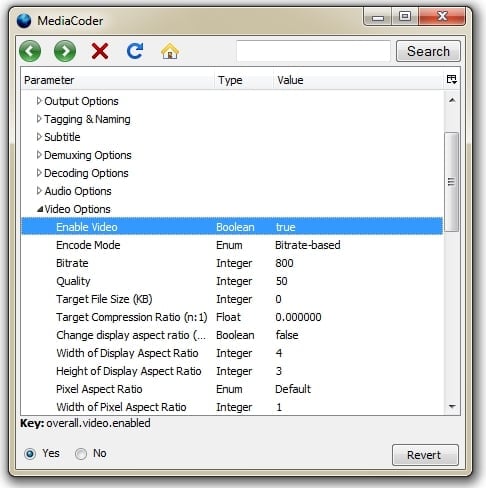Click in the search text field
This screenshot has width=486, height=488.
coord(313,51)
